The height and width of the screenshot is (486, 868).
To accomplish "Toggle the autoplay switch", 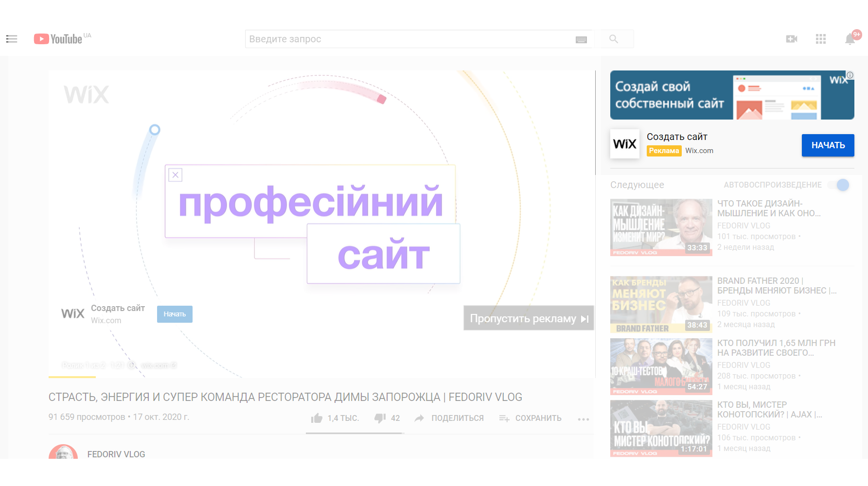I will pos(840,185).
